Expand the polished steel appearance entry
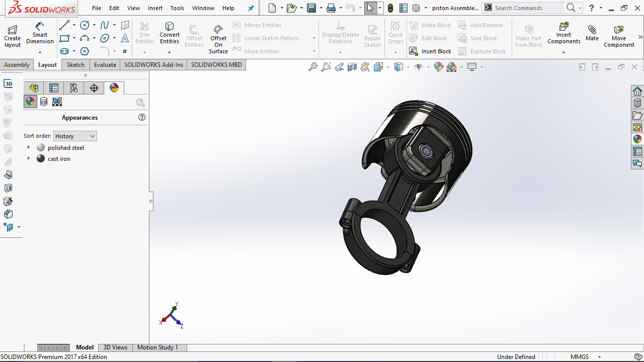Image resolution: width=644 pixels, height=362 pixels. 29,147
